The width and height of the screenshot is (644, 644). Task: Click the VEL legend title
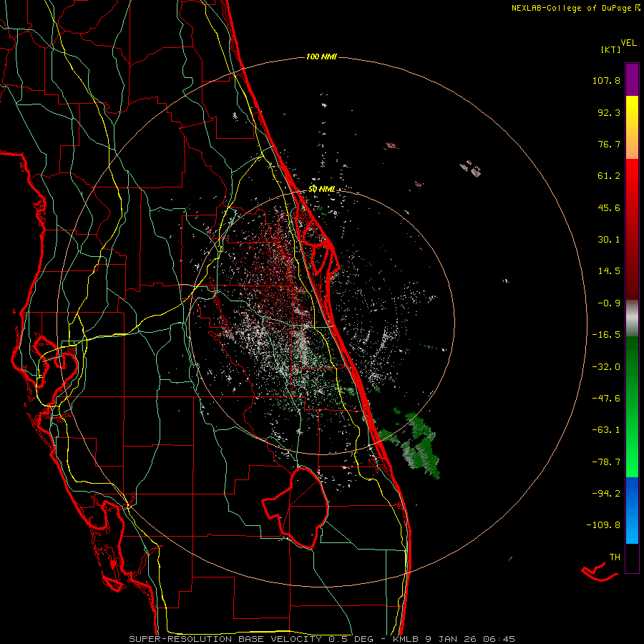click(628, 43)
